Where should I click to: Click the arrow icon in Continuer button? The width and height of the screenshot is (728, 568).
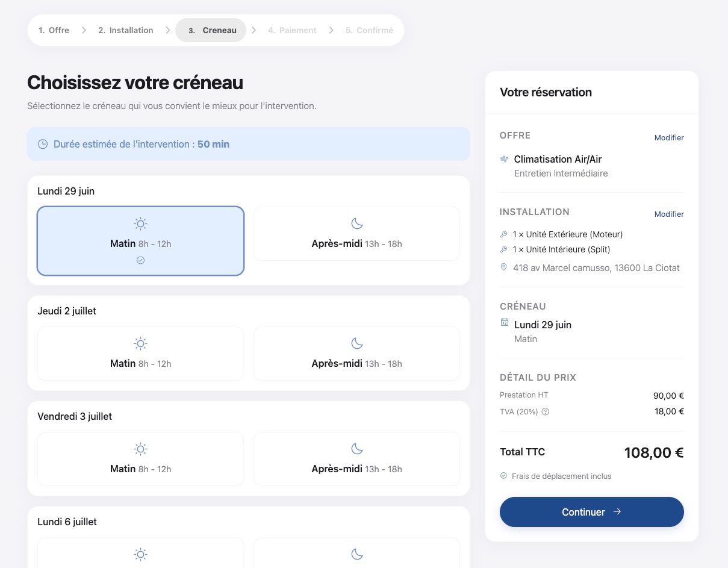coord(617,512)
